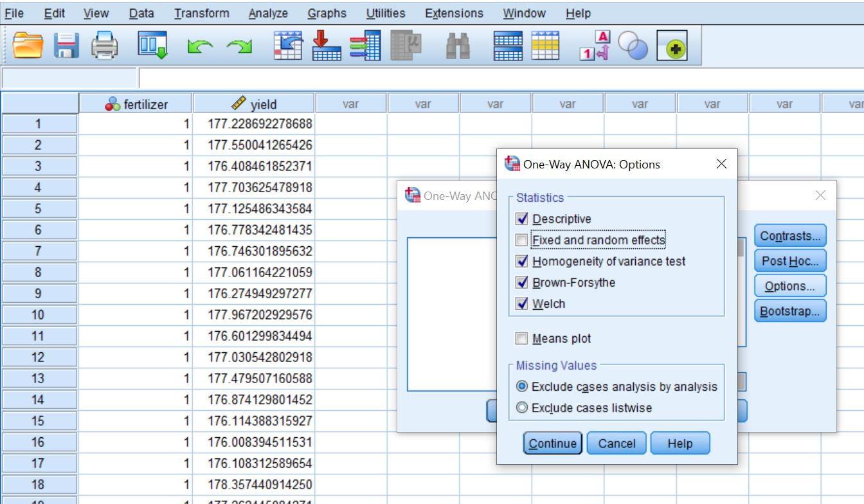Open the Transform menu

(x=202, y=13)
